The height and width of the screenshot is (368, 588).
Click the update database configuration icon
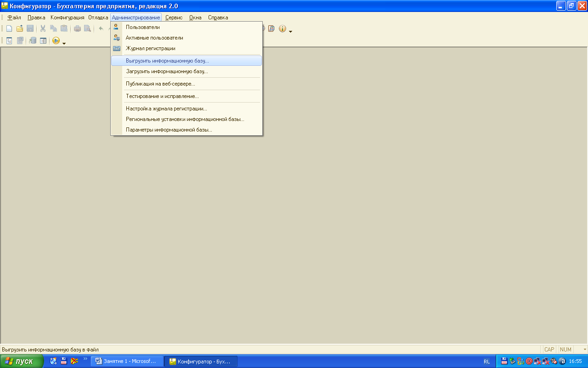click(33, 40)
